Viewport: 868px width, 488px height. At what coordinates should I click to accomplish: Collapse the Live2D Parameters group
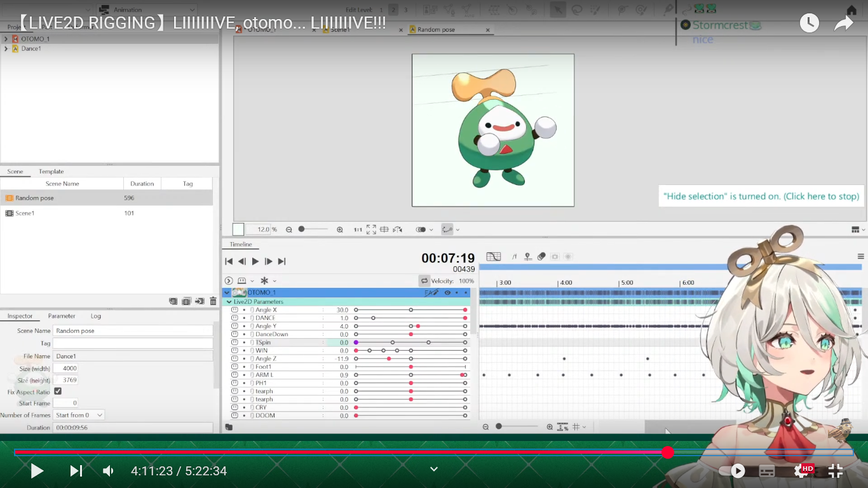(229, 302)
